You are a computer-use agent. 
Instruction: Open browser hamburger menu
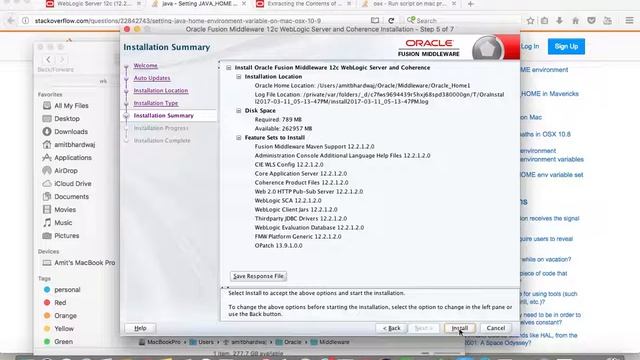point(629,20)
